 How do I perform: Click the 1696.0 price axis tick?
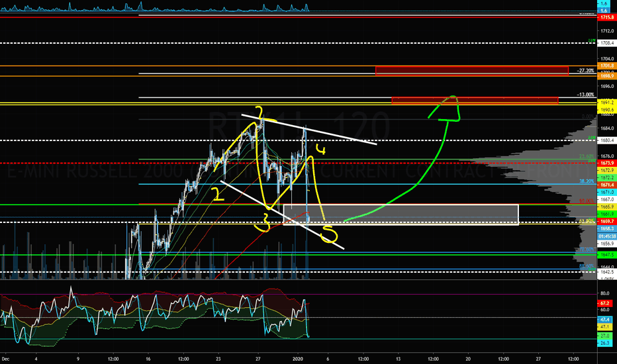click(x=607, y=86)
